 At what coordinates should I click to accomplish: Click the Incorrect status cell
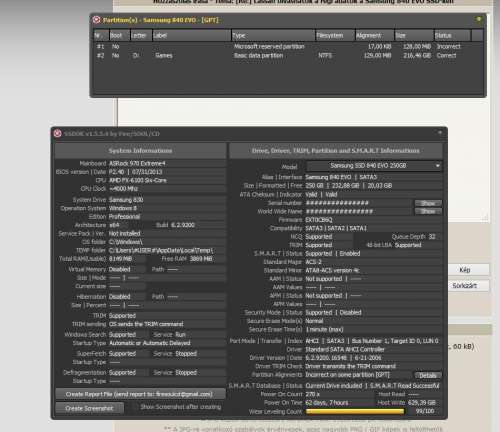(449, 47)
